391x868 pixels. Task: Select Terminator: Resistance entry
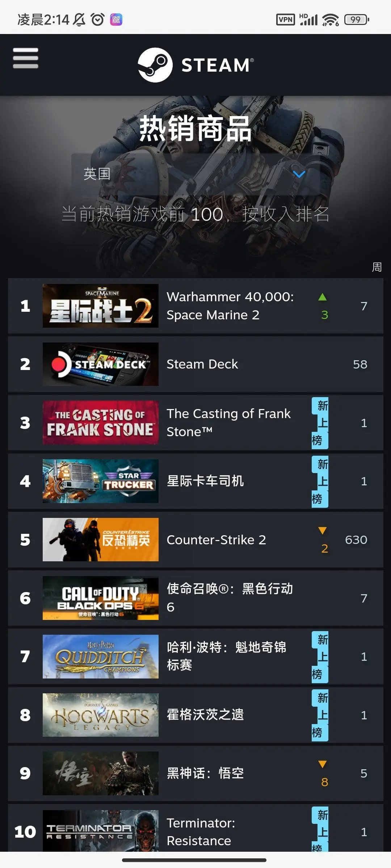195,828
